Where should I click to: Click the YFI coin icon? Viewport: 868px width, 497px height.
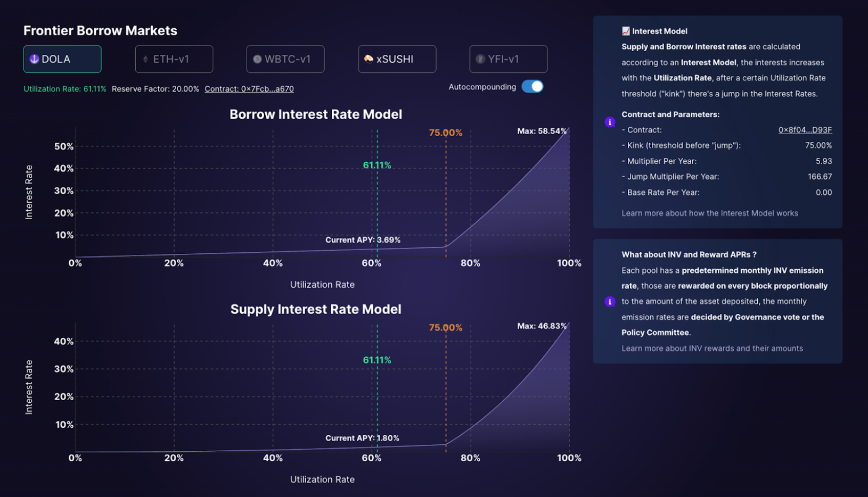[480, 59]
